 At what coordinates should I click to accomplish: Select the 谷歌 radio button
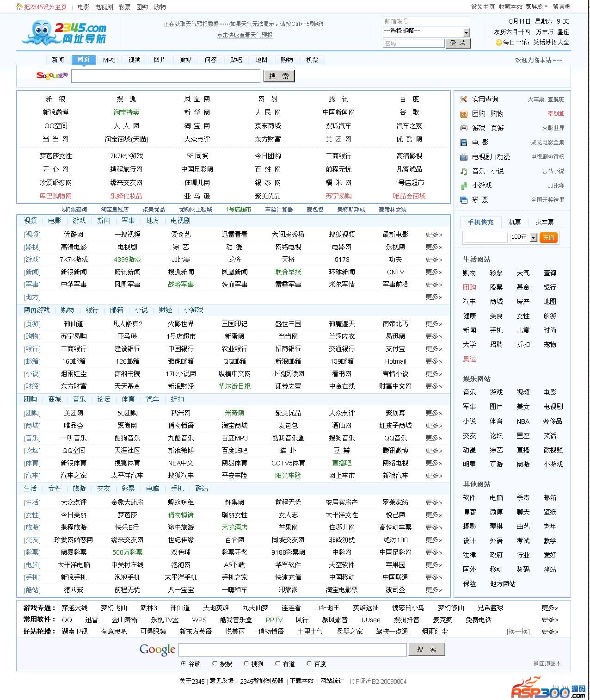(x=183, y=663)
